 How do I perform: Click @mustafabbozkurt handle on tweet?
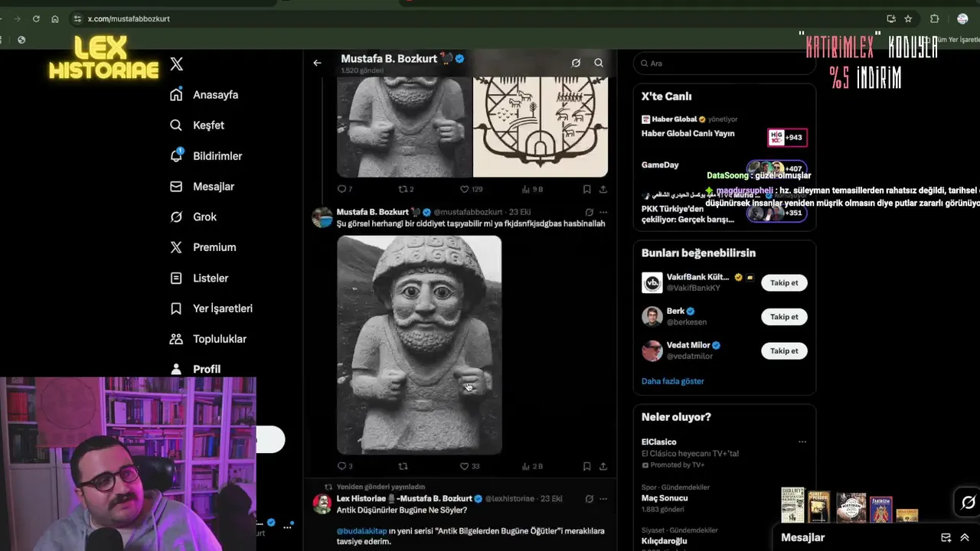[x=468, y=212]
